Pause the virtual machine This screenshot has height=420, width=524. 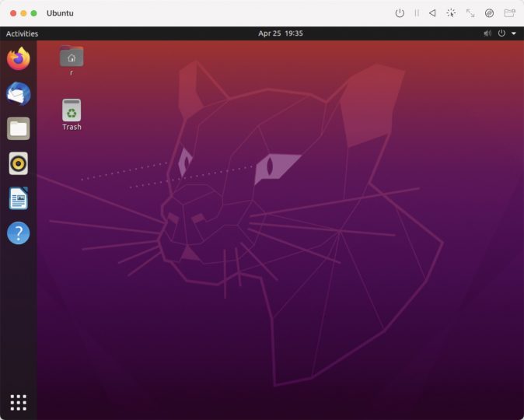tap(417, 13)
